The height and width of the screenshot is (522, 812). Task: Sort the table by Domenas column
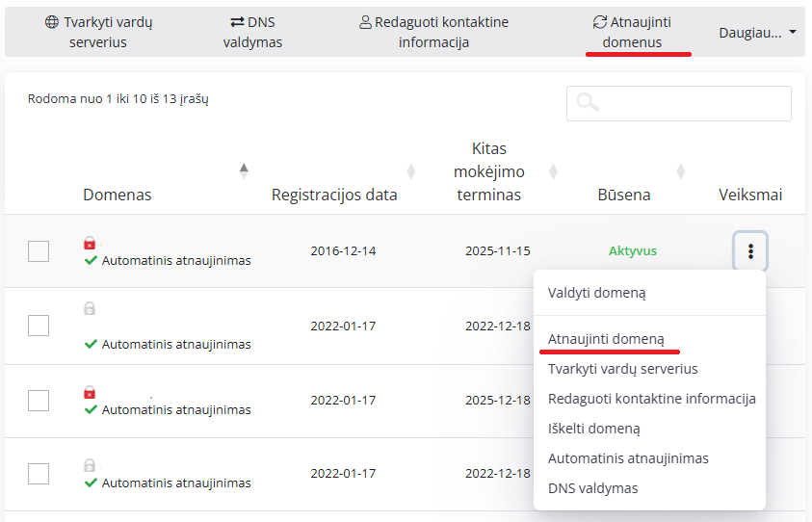coord(244,171)
